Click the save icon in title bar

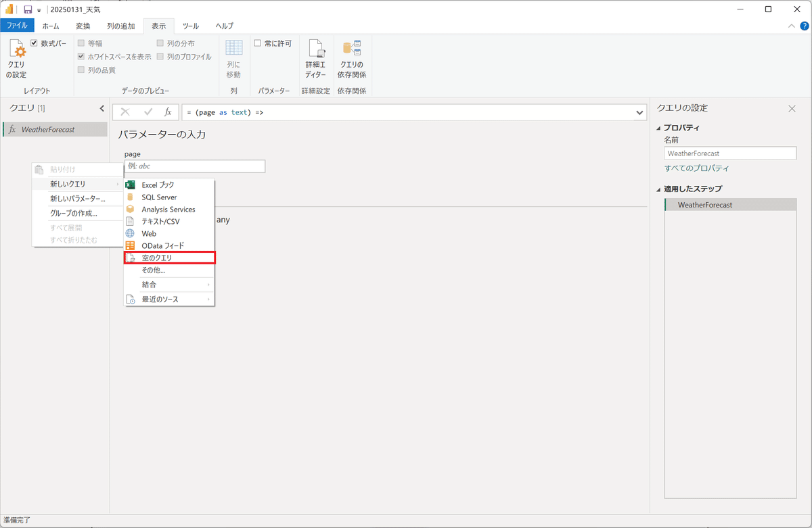pyautogui.click(x=28, y=9)
